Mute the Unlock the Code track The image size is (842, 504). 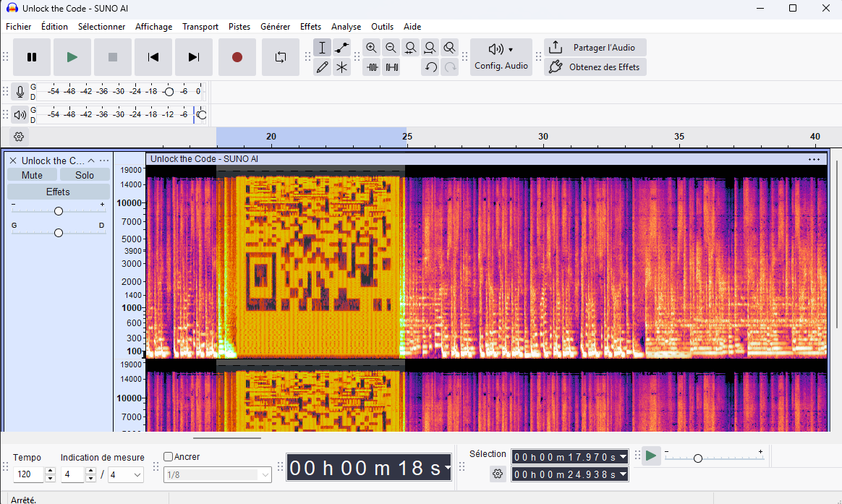tap(32, 175)
